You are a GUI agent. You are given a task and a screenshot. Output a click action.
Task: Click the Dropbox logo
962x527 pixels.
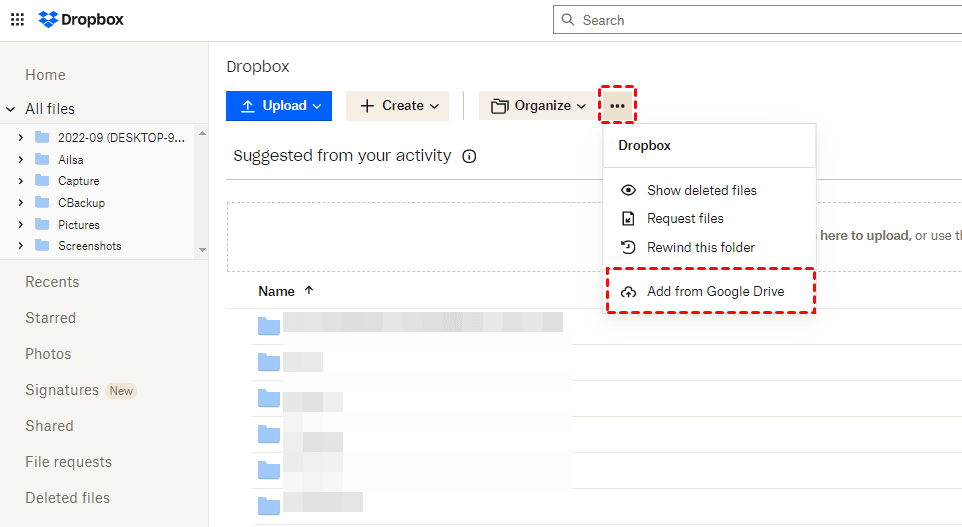[x=81, y=19]
